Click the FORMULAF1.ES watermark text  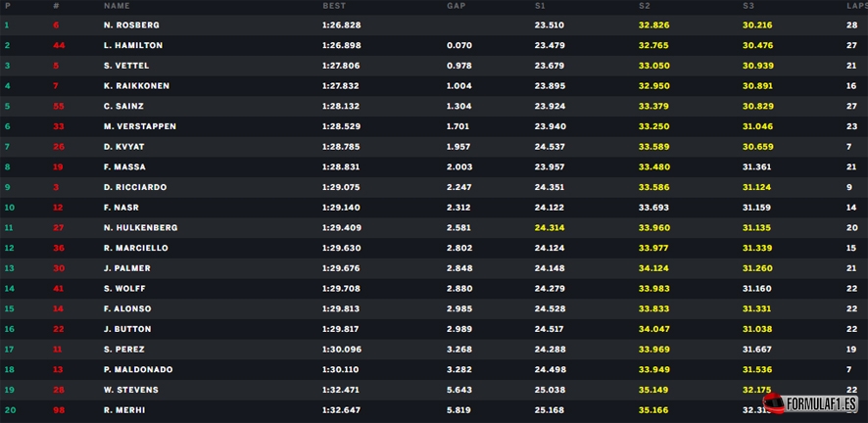pyautogui.click(x=821, y=405)
